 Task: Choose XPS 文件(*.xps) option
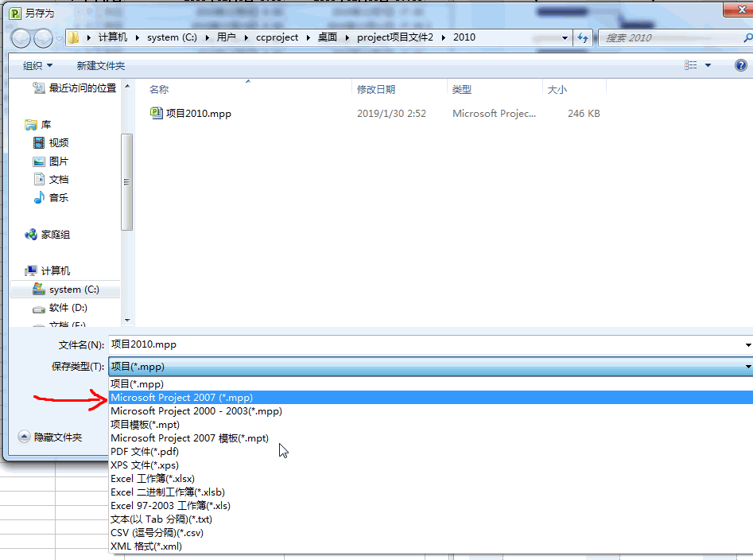pyautogui.click(x=431, y=465)
